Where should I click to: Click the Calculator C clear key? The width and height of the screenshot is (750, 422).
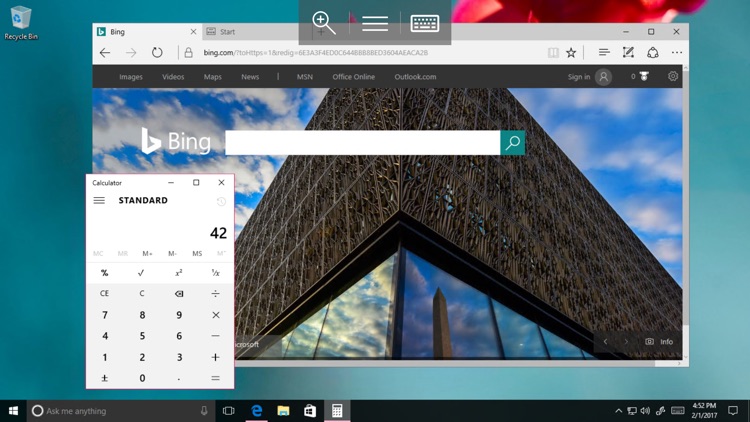pos(142,293)
